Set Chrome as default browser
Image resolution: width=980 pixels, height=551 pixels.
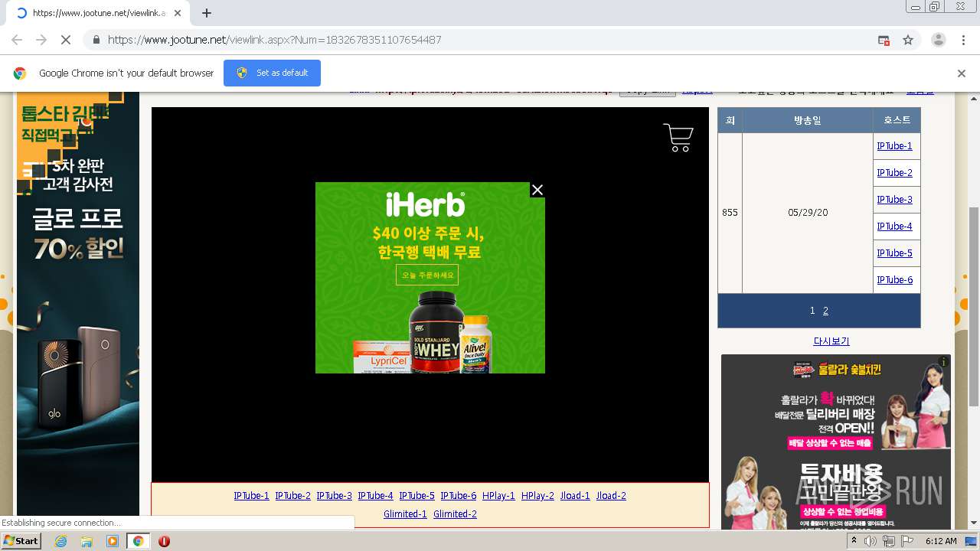272,73
